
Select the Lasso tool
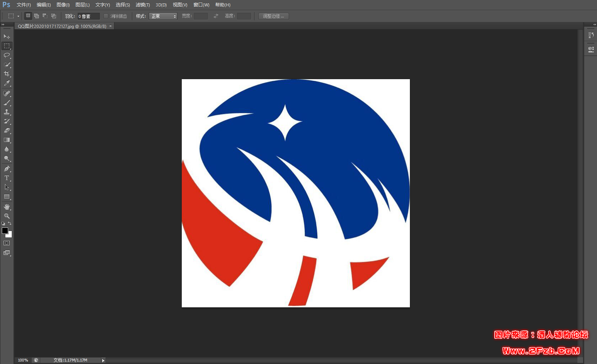pos(6,55)
